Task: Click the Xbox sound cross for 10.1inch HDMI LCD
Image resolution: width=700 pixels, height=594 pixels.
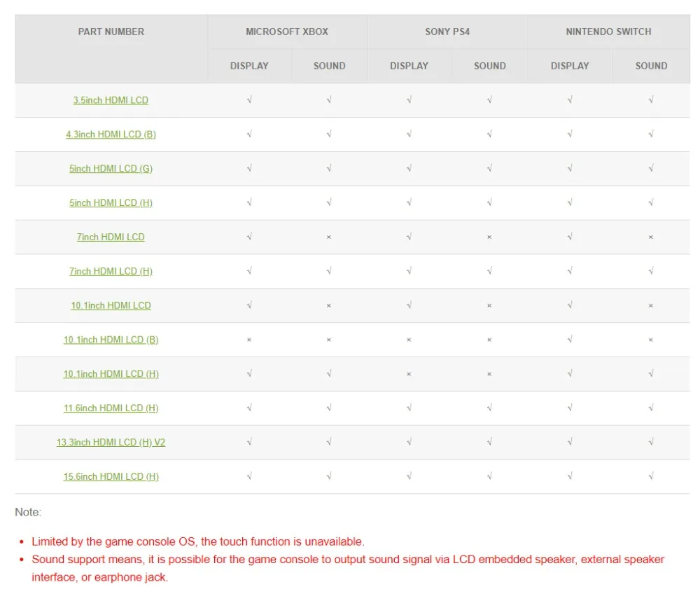Action: (x=329, y=305)
